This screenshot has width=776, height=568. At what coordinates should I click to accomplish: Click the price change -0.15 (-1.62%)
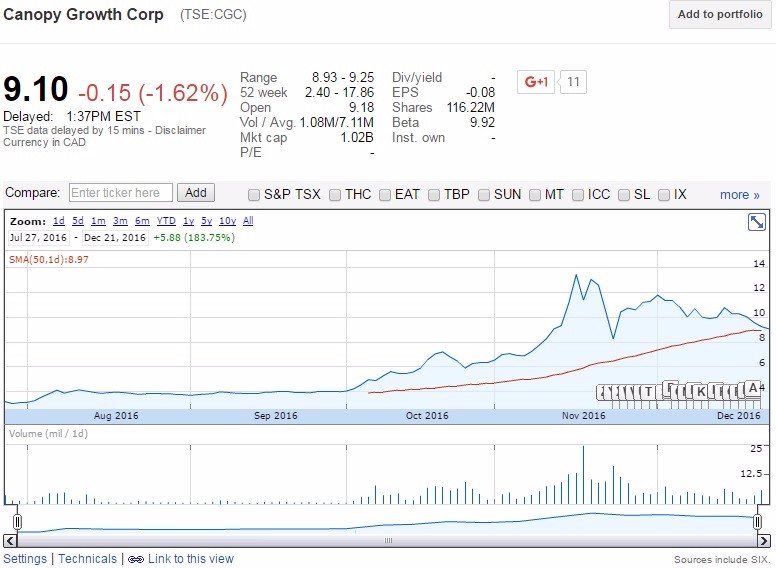pos(153,93)
